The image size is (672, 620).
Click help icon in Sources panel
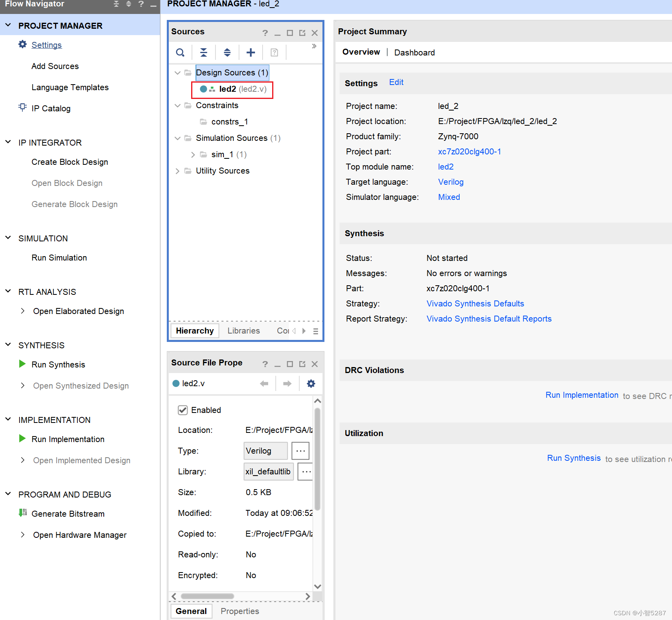tap(265, 33)
